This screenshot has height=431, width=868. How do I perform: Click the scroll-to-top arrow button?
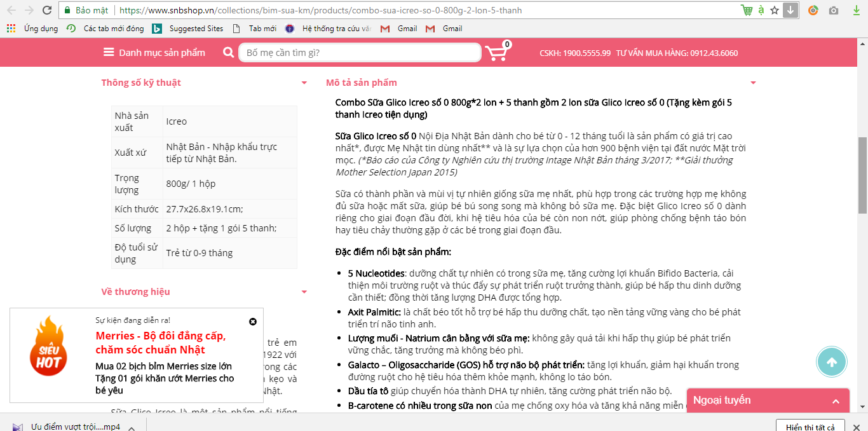pos(832,362)
